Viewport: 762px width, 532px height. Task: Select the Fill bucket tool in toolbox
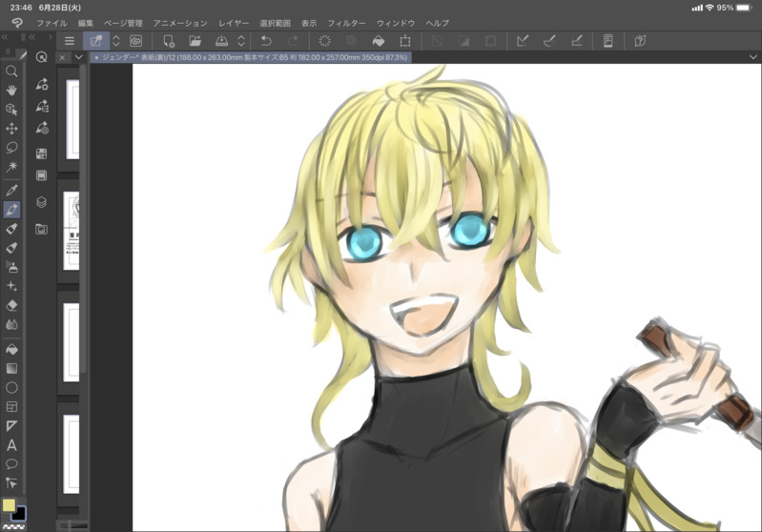pyautogui.click(x=11, y=349)
